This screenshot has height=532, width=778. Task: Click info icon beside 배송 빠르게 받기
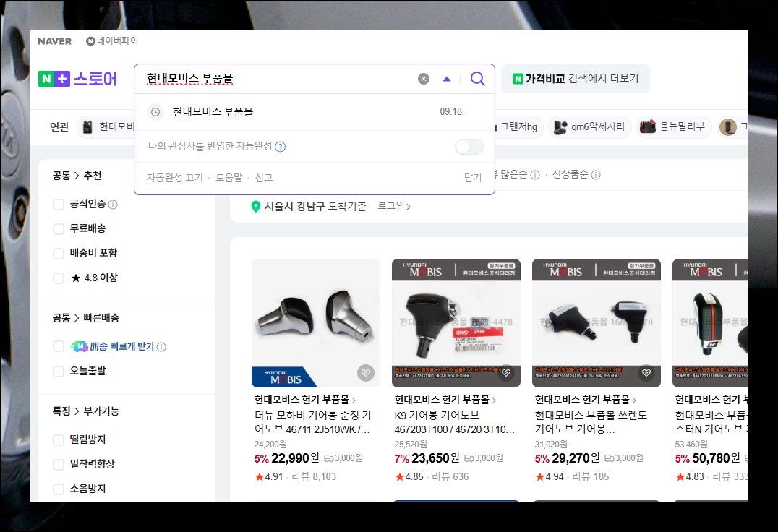coord(161,347)
